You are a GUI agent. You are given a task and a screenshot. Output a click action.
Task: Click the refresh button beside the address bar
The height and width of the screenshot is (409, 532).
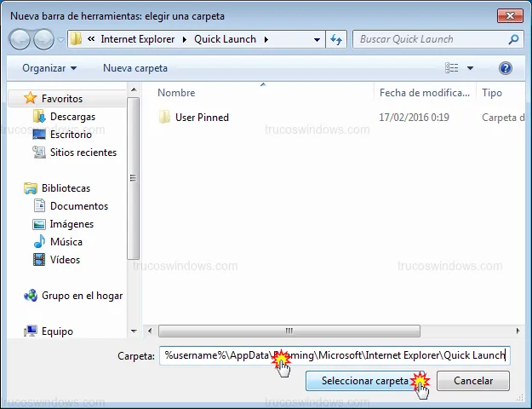tap(336, 39)
